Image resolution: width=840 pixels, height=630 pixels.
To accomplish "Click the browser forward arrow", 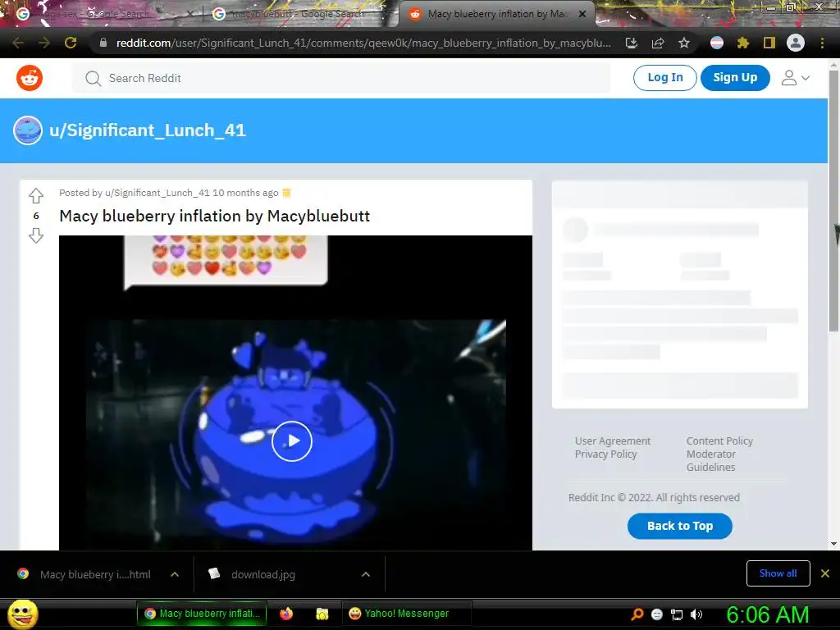I will point(44,43).
